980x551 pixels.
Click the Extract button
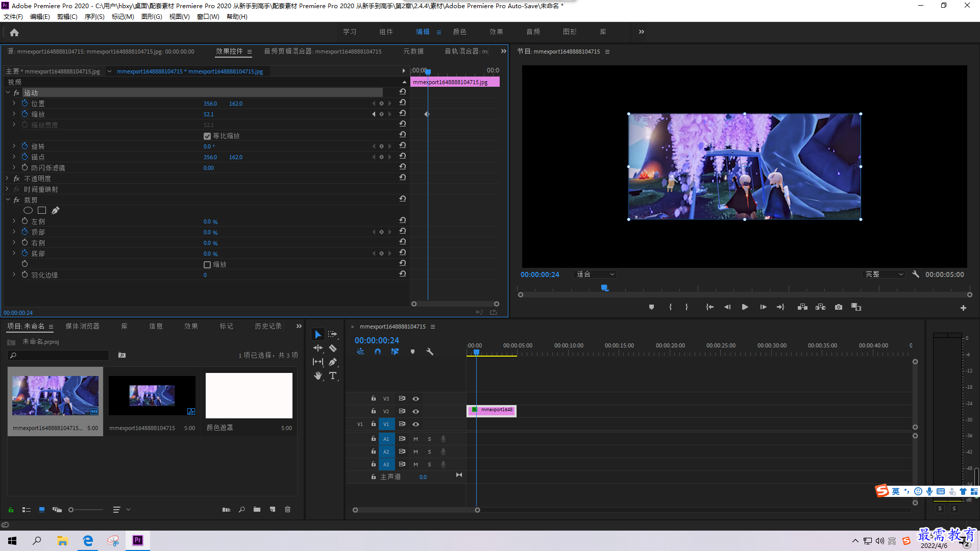(x=820, y=307)
